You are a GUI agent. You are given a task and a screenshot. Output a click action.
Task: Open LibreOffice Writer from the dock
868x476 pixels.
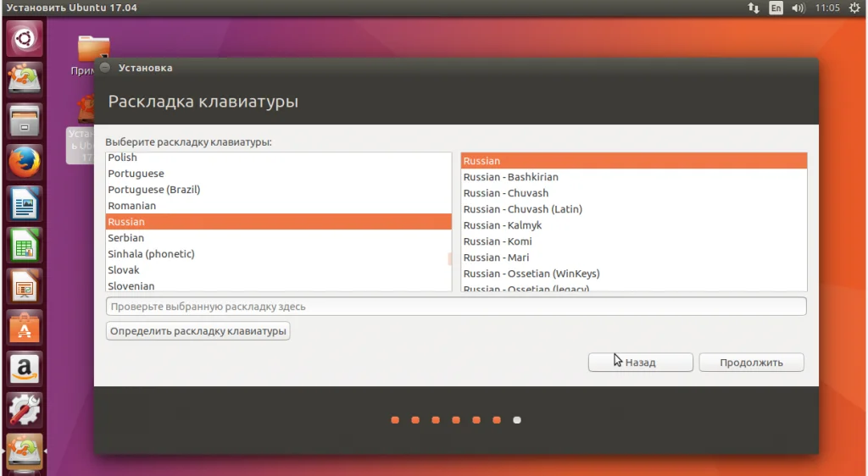point(25,203)
